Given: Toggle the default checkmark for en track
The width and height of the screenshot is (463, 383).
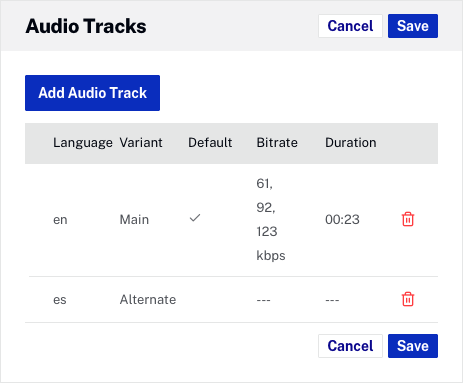Looking at the screenshot, I should click(195, 218).
